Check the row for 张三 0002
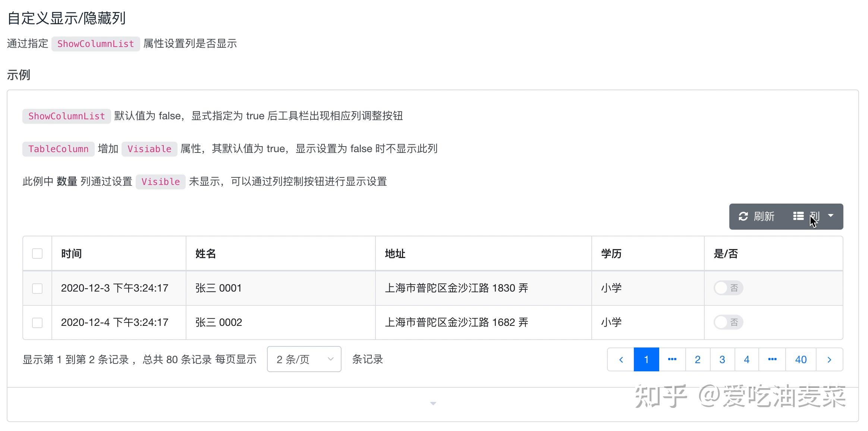 pyautogui.click(x=37, y=323)
